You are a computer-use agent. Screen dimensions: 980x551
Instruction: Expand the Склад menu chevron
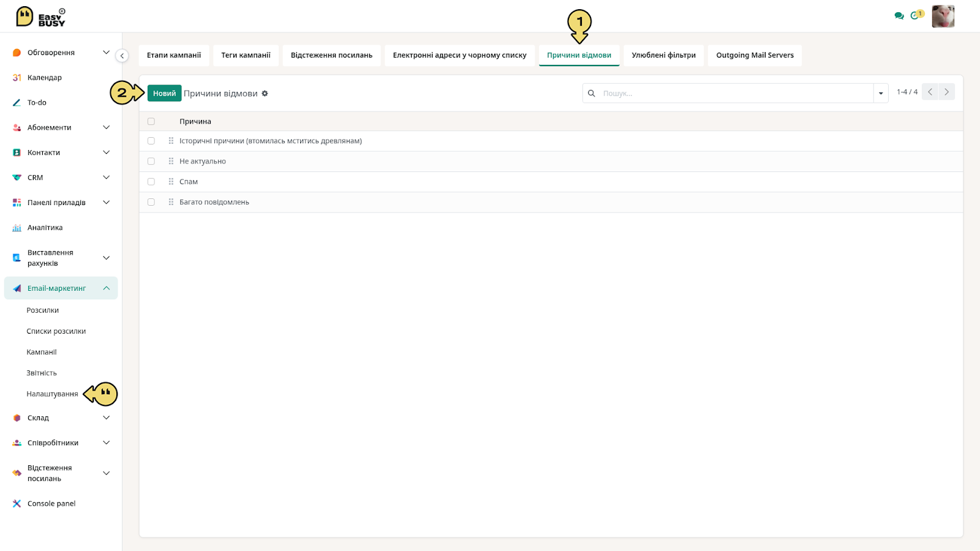[x=106, y=418]
